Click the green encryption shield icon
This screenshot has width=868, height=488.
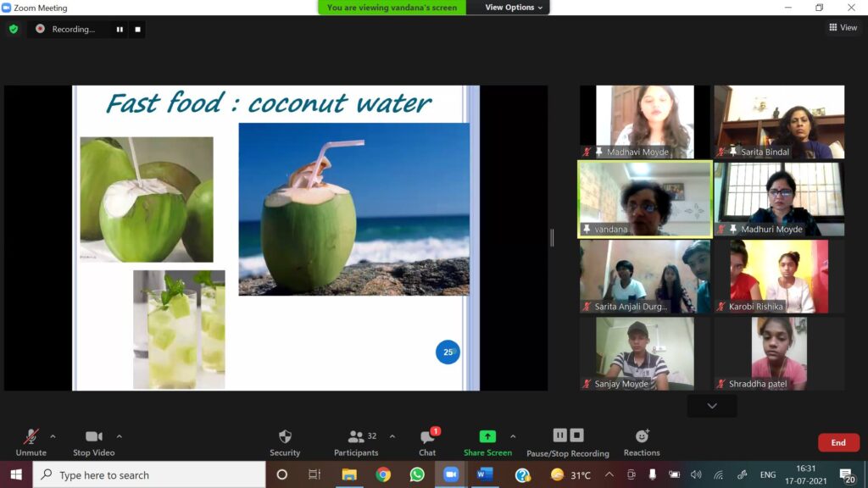coord(14,29)
